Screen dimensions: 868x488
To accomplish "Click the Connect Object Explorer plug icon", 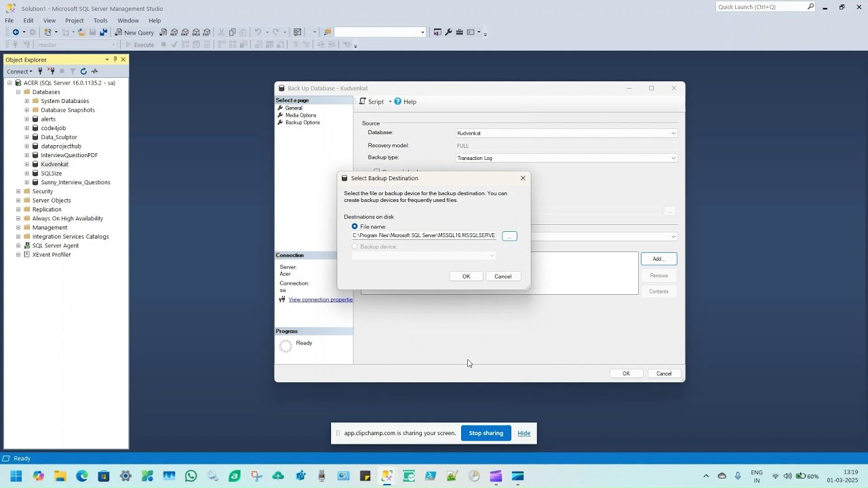I will click(x=40, y=71).
